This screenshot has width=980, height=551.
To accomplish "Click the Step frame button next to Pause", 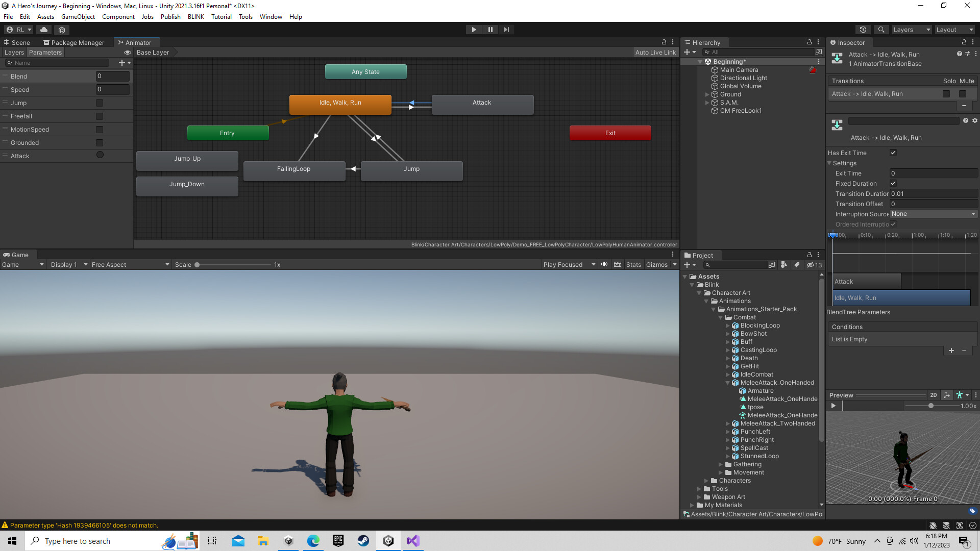I will click(506, 29).
